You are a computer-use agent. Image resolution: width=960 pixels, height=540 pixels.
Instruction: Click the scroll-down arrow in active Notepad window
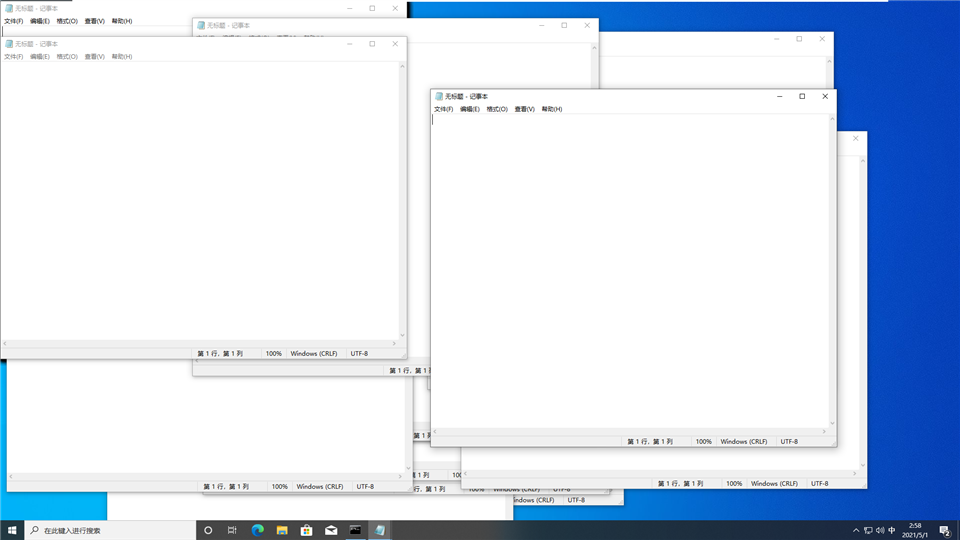pos(832,423)
